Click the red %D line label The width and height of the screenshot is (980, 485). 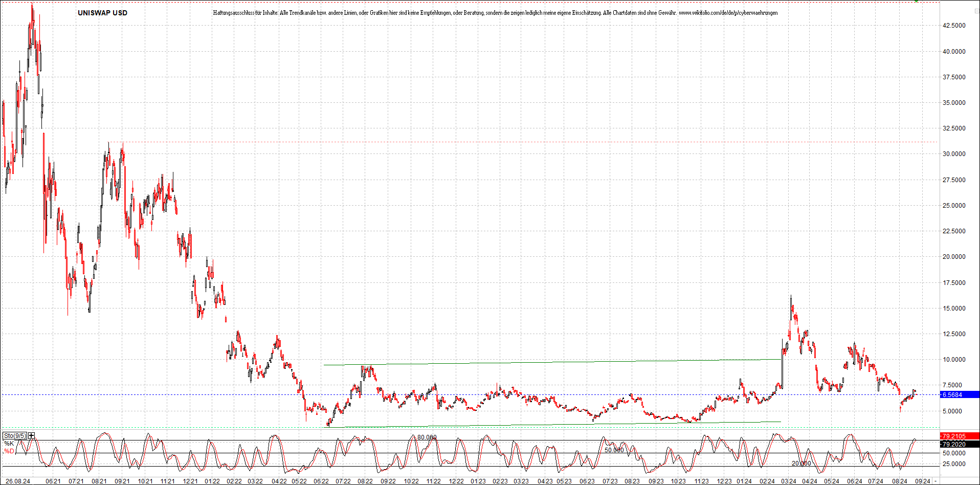click(x=9, y=451)
